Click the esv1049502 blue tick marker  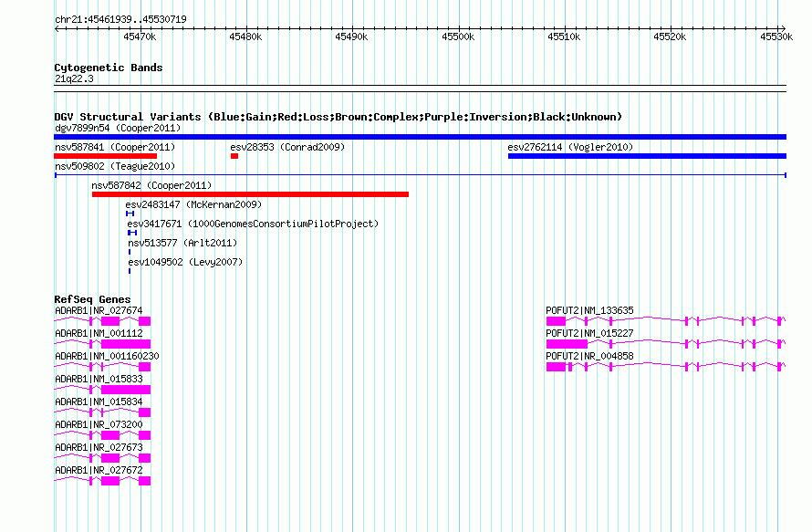point(130,271)
